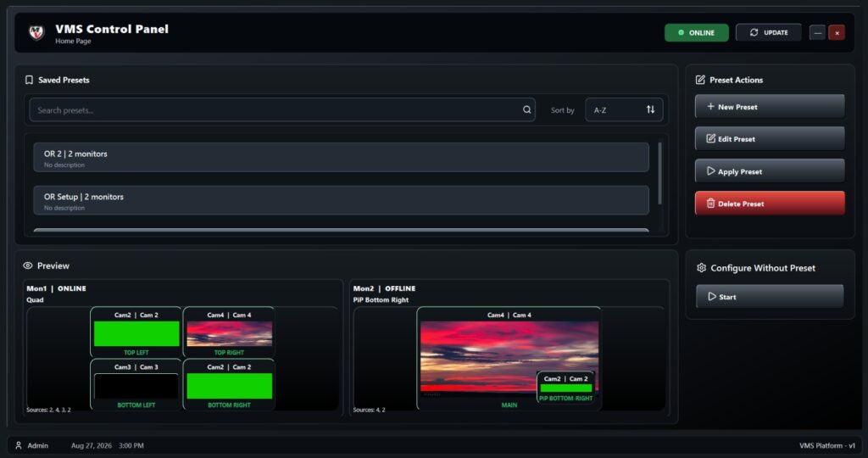Select the OR Setup preset entry
This screenshot has height=458, width=868.
point(341,200)
